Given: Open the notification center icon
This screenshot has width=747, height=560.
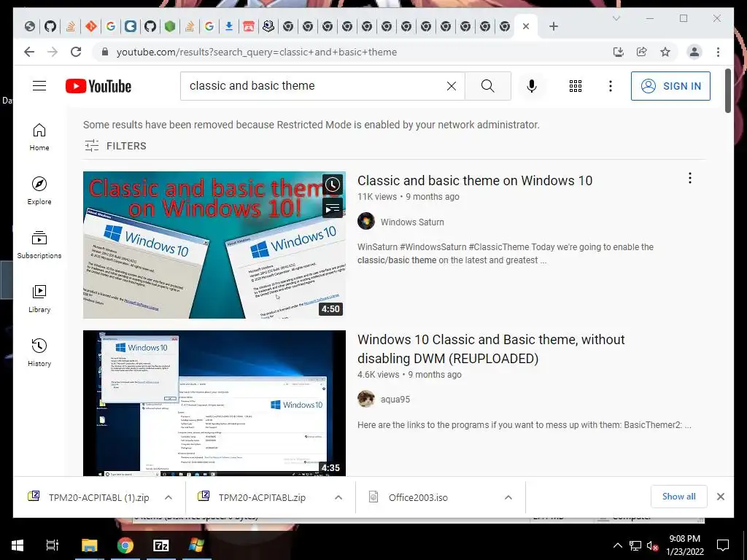Looking at the screenshot, I should point(723,545).
